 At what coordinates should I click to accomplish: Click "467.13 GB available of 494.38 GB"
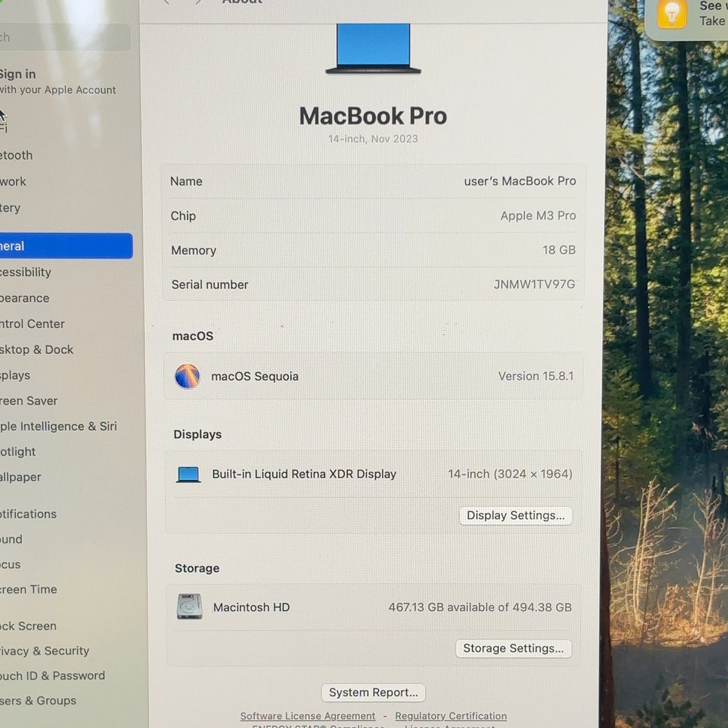[480, 607]
